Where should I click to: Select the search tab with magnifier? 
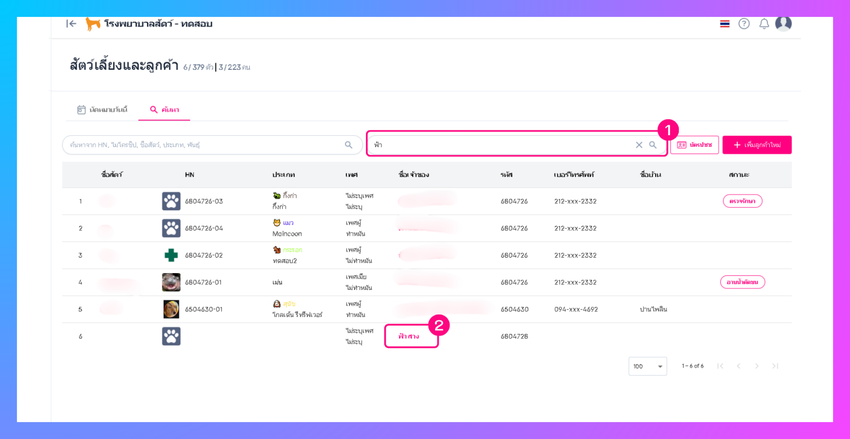coord(164,109)
